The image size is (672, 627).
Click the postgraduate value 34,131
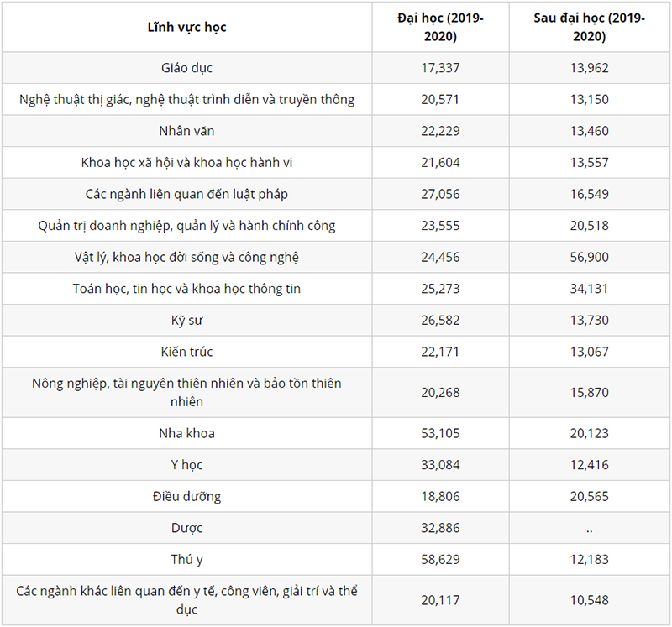point(589,289)
